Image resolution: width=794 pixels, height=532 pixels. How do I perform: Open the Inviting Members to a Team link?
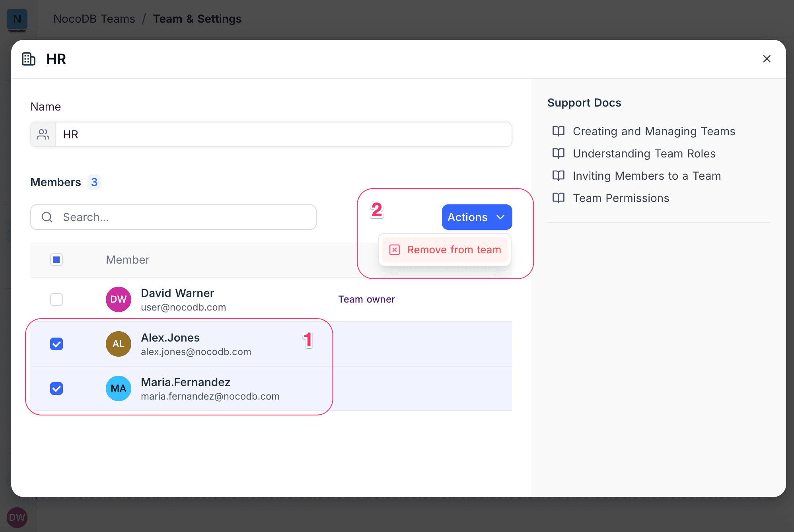(x=646, y=175)
